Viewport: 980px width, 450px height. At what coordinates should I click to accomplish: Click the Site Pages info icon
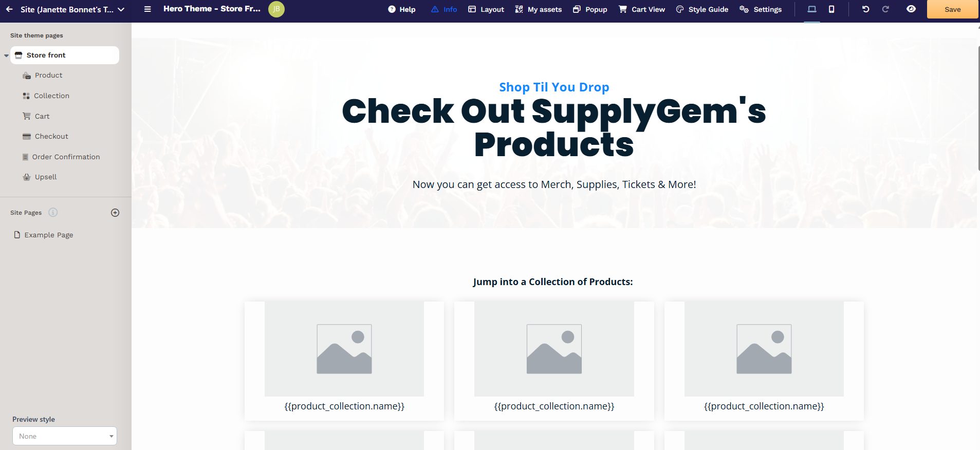pos(53,212)
